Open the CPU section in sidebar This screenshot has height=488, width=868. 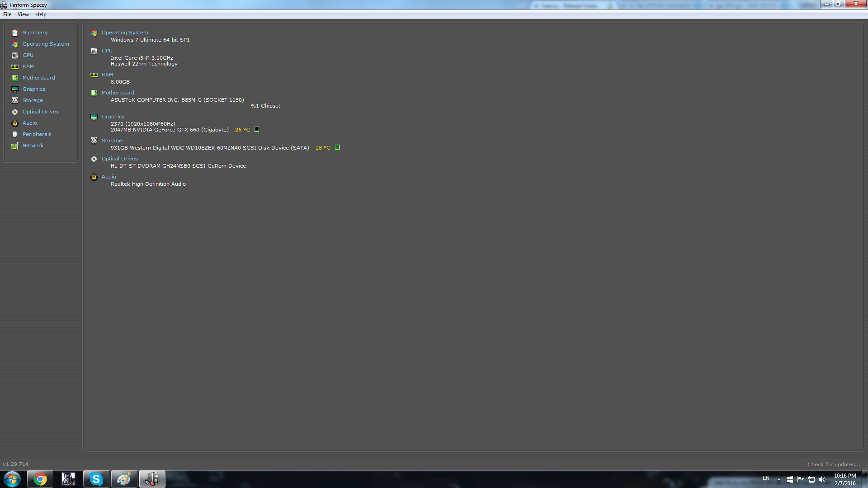[x=28, y=55]
